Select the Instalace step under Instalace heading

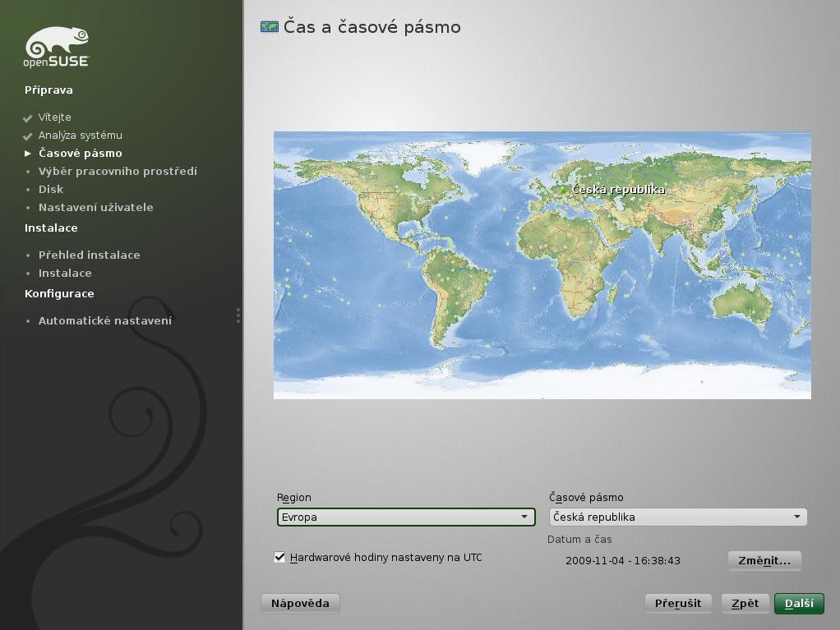tap(65, 274)
